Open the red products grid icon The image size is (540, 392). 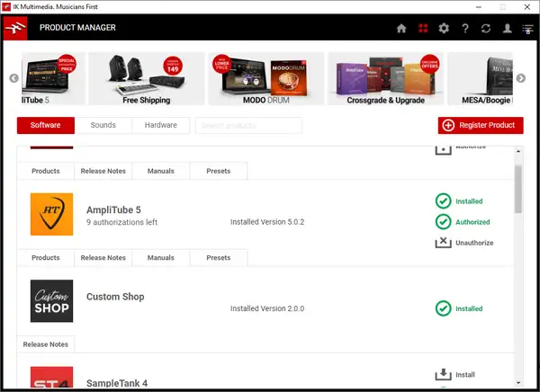pyautogui.click(x=423, y=28)
